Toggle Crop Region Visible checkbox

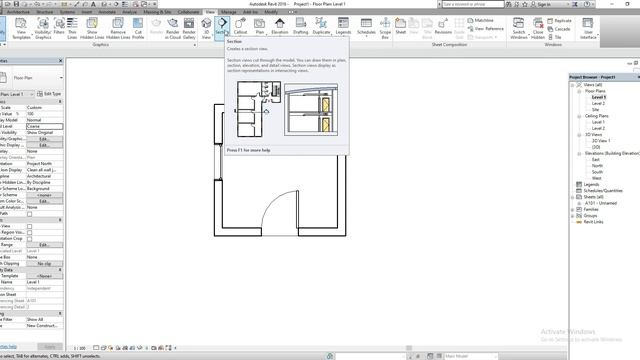tap(29, 232)
